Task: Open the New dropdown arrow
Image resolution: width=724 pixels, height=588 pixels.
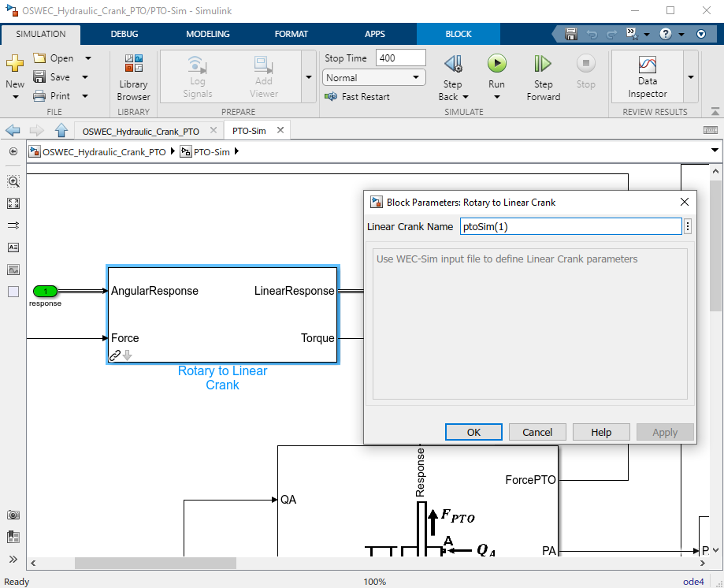Action: [x=15, y=97]
